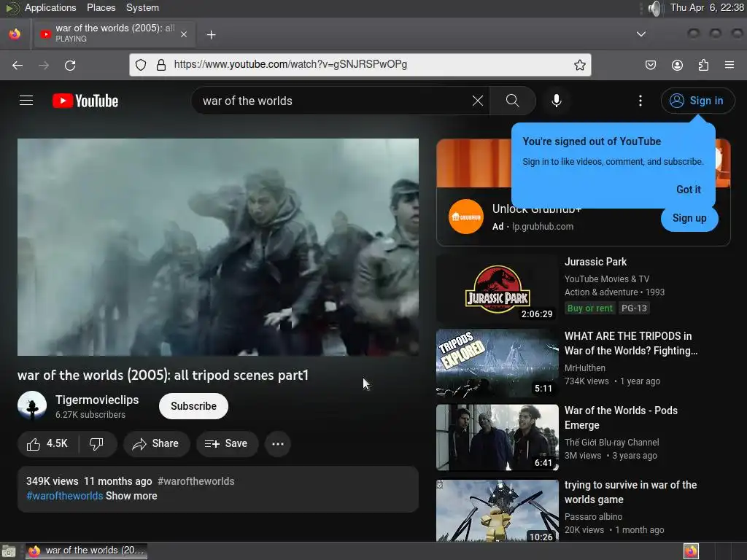The width and height of the screenshot is (747, 560).
Task: Click the Passaro albino channel name
Action: pyautogui.click(x=593, y=517)
